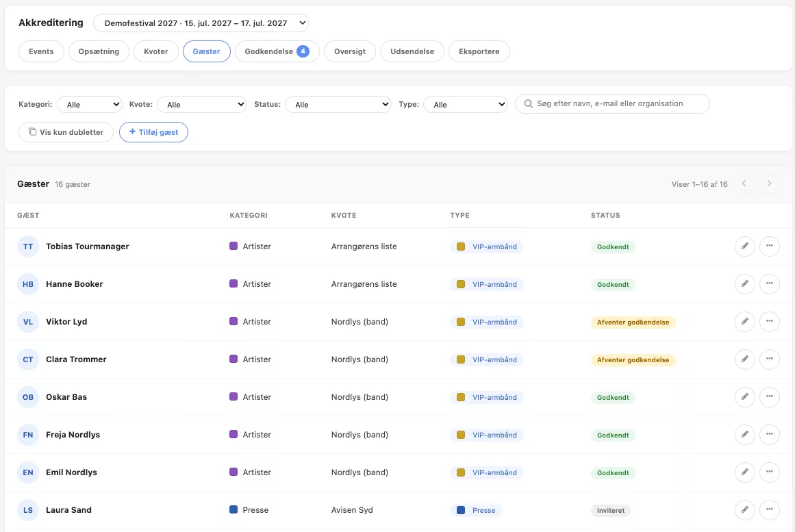Switch to the Udsendelse tab
This screenshot has height=532, width=795.
click(412, 51)
